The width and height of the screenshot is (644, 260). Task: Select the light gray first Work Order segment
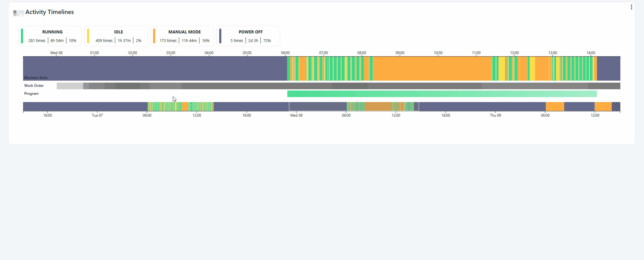(x=70, y=86)
